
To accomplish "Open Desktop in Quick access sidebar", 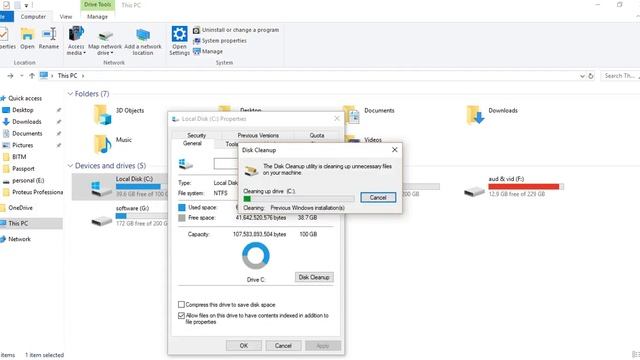I will click(22, 110).
